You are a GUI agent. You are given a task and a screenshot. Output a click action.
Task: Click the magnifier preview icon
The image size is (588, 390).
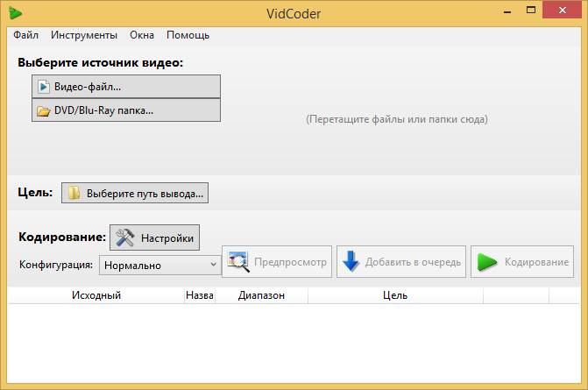[x=237, y=262]
